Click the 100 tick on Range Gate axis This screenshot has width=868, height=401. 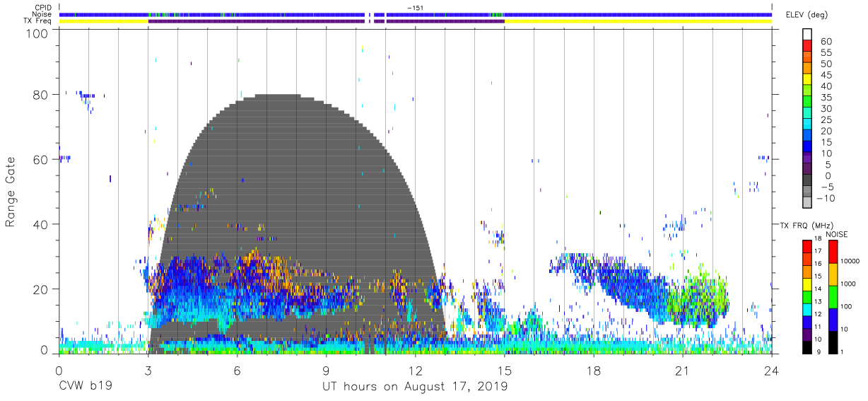pos(37,33)
